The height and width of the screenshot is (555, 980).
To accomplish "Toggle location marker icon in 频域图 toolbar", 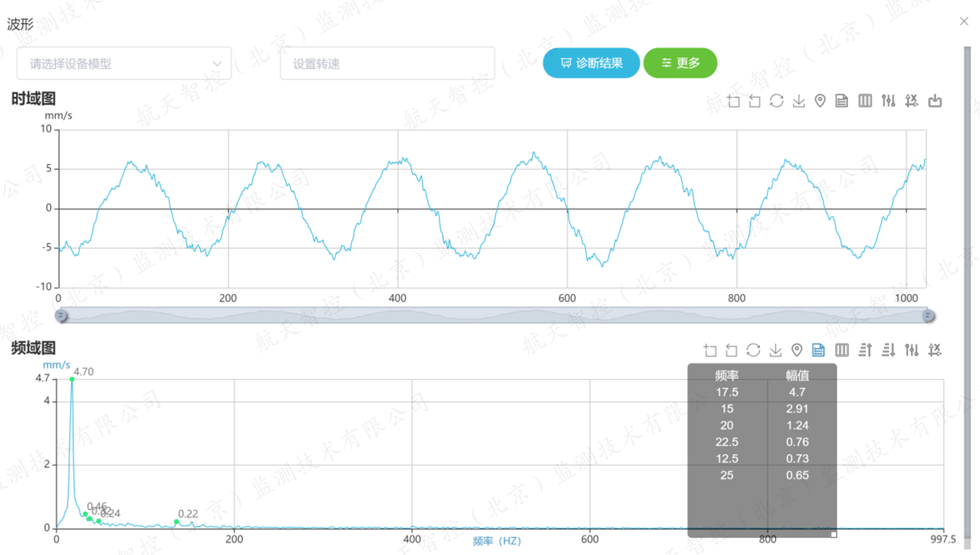I will click(x=797, y=350).
